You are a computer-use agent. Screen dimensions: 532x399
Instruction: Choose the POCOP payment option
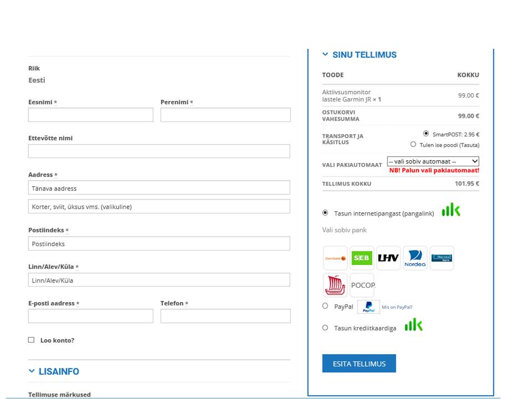coord(362,285)
